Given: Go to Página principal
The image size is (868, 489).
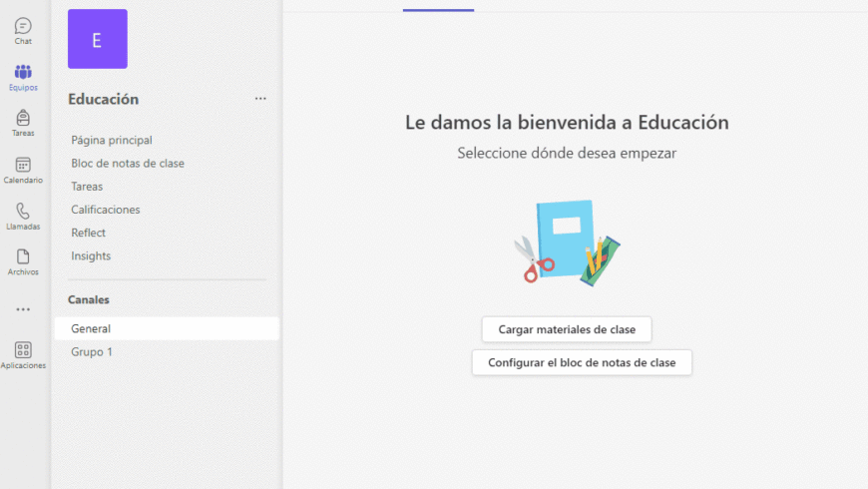Looking at the screenshot, I should (x=112, y=140).
